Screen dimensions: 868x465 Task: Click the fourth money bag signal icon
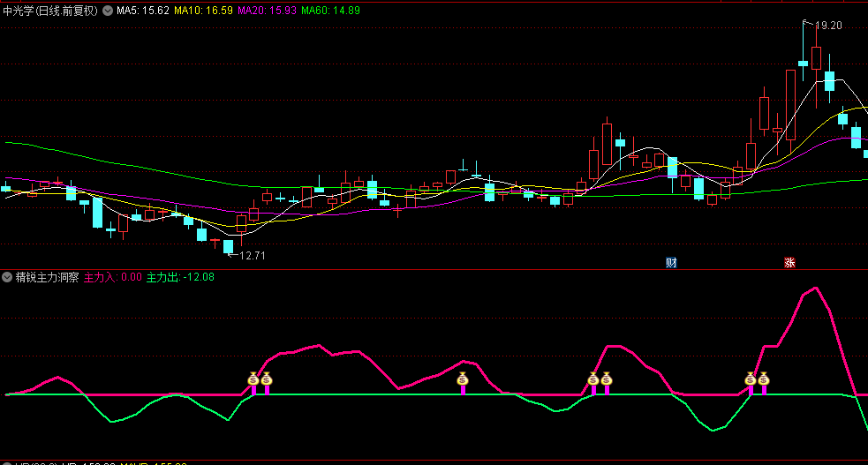pos(593,379)
